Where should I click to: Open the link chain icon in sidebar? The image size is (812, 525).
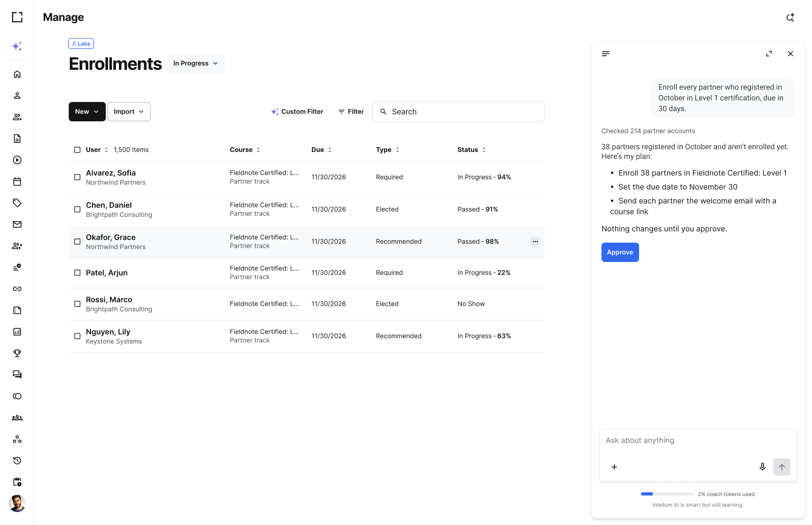click(x=17, y=289)
